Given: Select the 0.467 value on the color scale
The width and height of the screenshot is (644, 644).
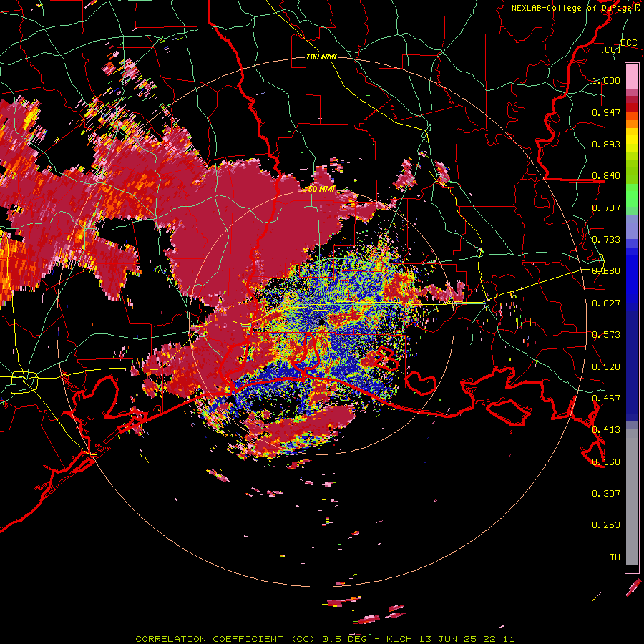Looking at the screenshot, I should pos(606,399).
